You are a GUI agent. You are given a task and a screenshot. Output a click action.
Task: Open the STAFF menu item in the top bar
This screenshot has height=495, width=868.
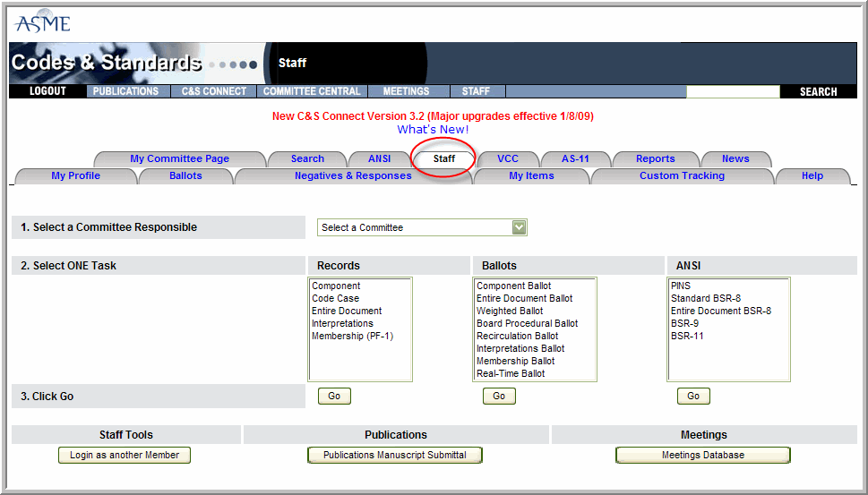pyautogui.click(x=476, y=91)
